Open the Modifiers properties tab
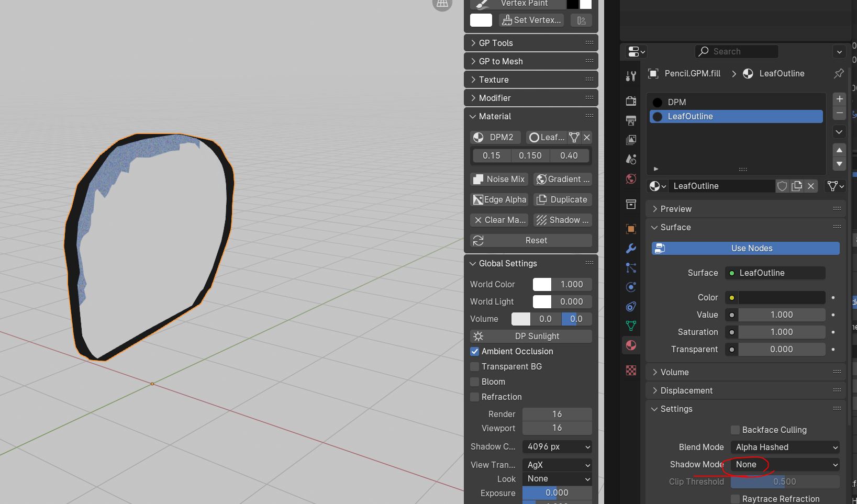857x504 pixels. pos(631,248)
